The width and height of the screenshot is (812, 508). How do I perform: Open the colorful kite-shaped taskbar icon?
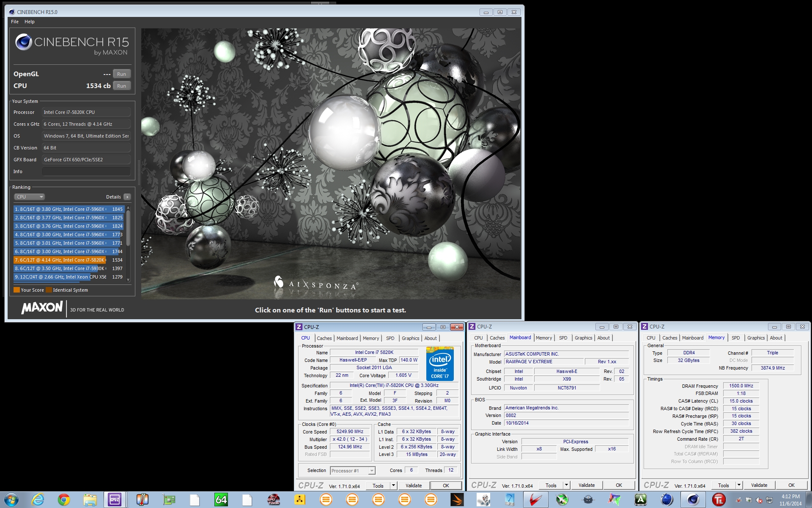pyautogui.click(x=614, y=500)
